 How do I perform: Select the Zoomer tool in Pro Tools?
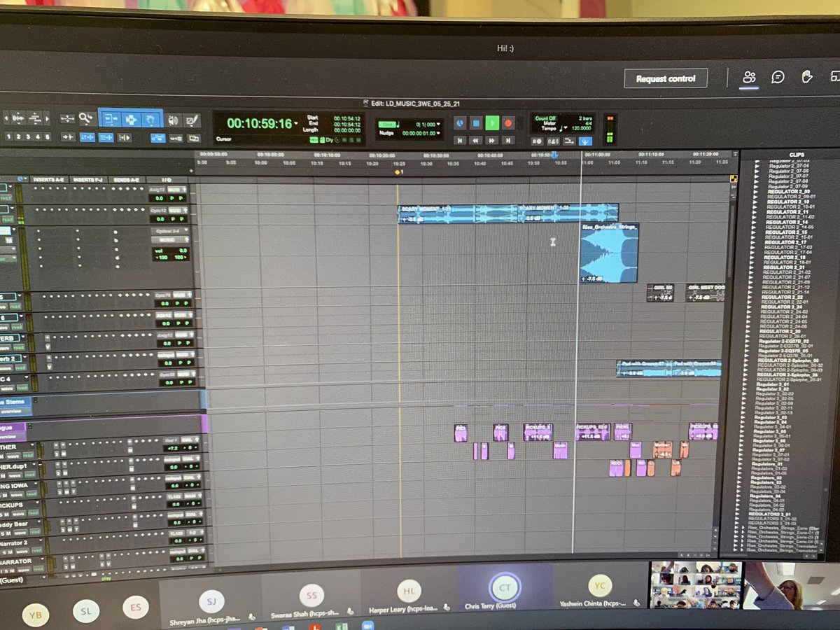click(x=85, y=118)
